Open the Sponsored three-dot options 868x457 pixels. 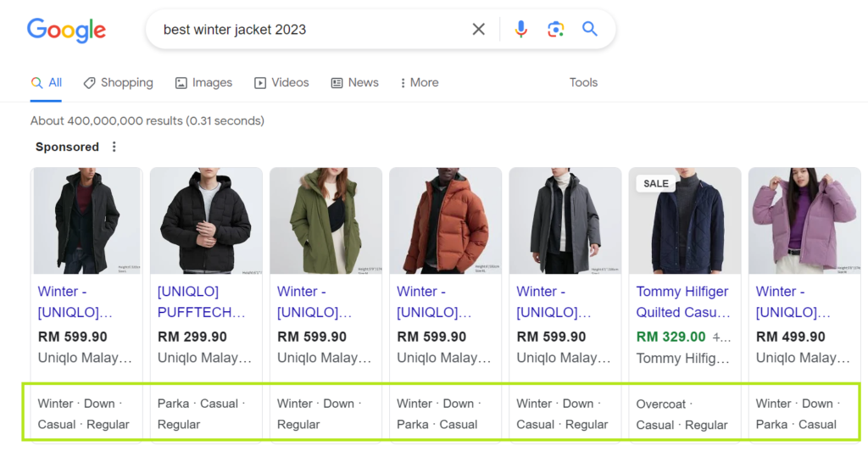(114, 147)
